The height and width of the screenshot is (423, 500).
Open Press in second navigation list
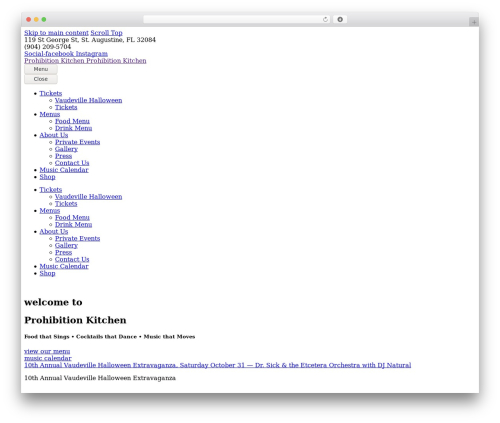point(63,253)
